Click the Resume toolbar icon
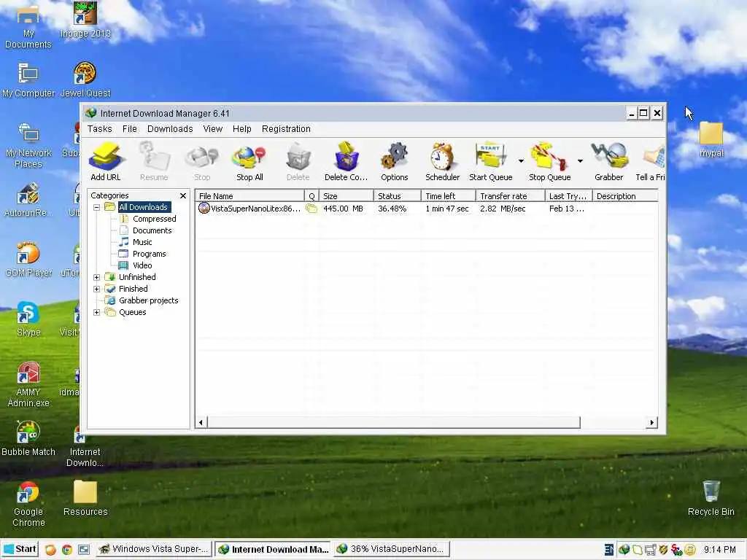The image size is (747, 560). coord(154,161)
